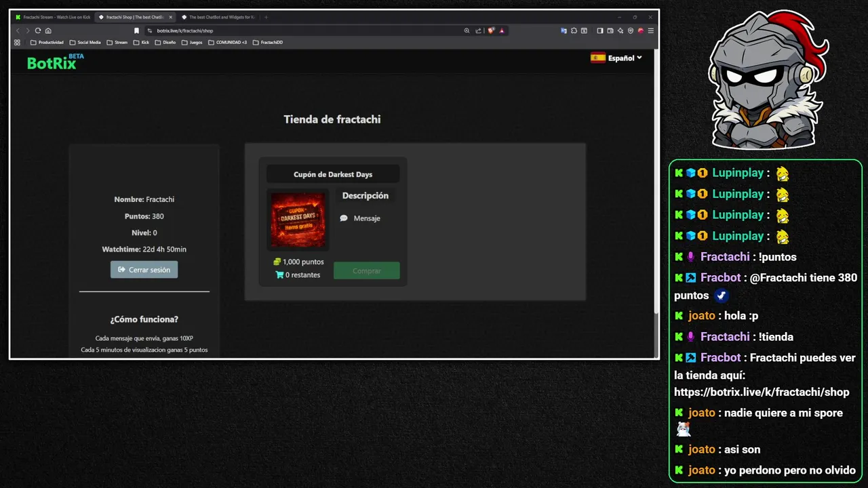Open a new browser tab
This screenshot has height=488, width=868.
[266, 17]
